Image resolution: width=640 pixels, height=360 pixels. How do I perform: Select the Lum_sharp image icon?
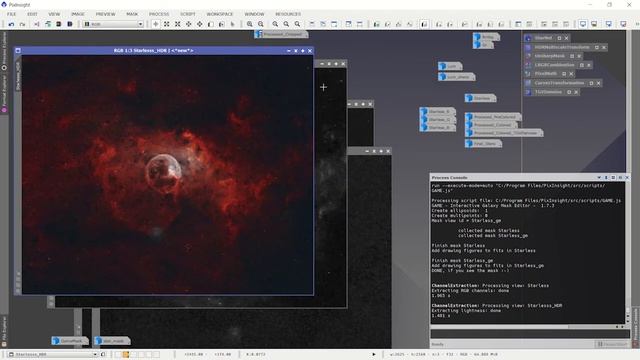point(456,76)
